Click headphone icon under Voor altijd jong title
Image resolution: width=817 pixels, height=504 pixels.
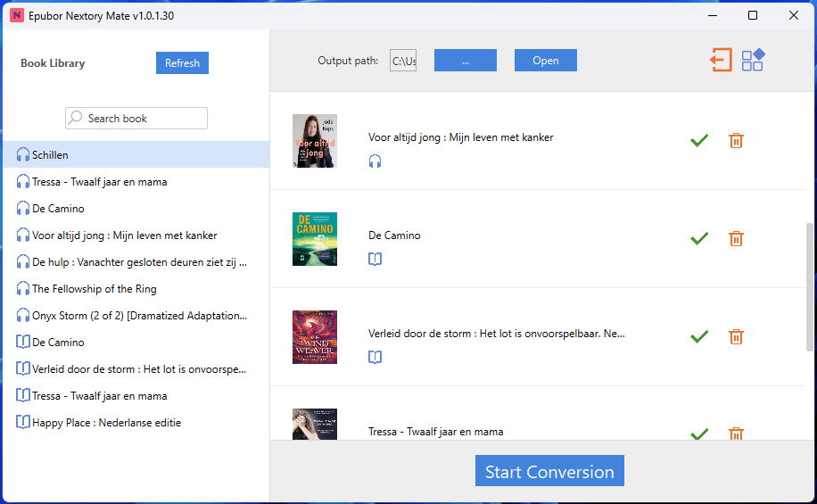[375, 161]
